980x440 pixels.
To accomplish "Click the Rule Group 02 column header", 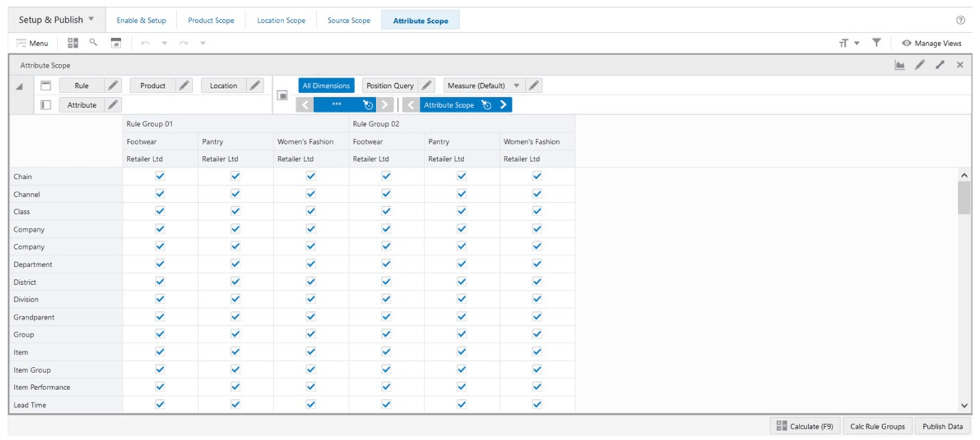I will (376, 124).
